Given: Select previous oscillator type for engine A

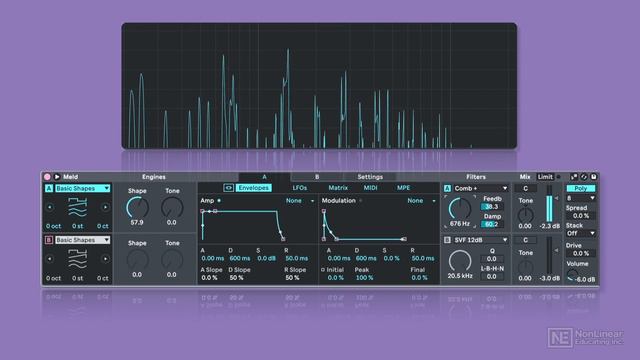Looking at the screenshot, I should pos(50,207).
